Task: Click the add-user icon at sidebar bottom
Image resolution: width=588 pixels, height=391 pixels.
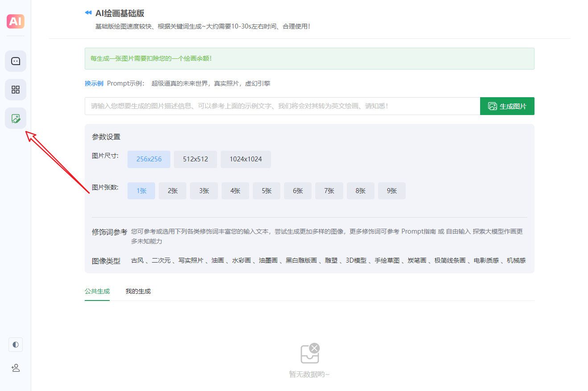Action: 15,368
